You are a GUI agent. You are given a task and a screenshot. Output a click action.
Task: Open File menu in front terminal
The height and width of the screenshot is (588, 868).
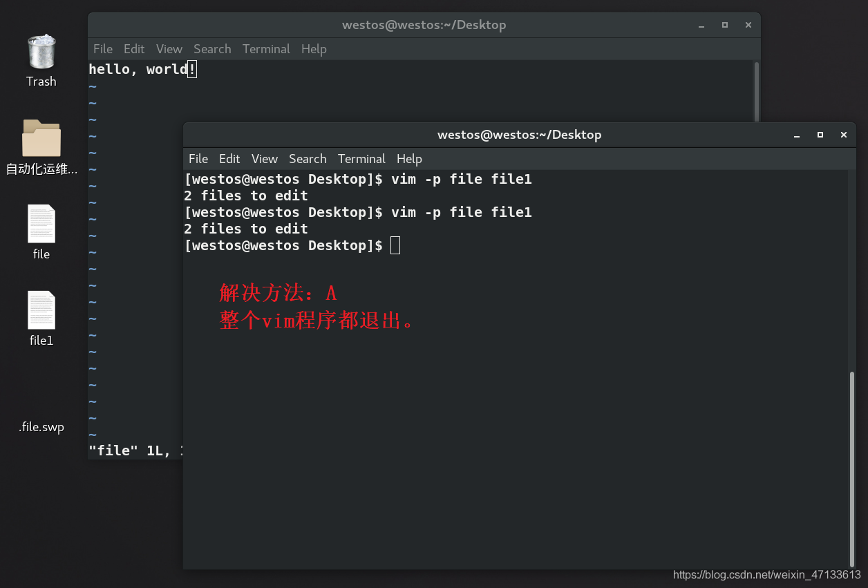click(x=198, y=159)
